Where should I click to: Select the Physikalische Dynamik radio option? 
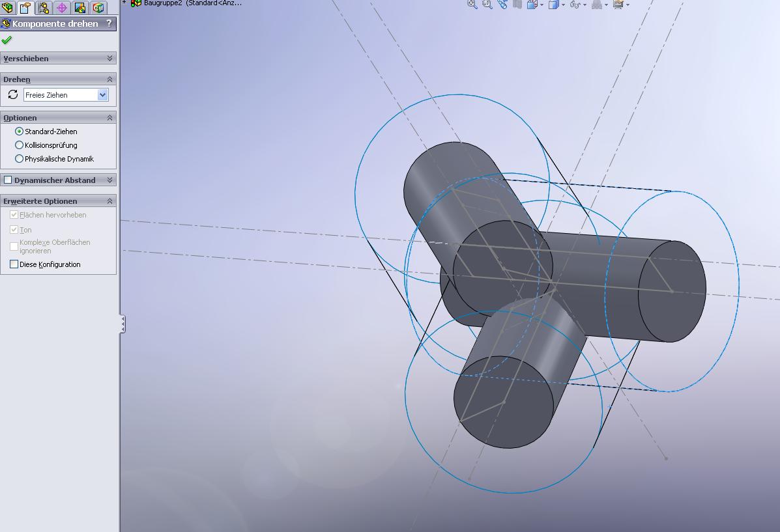point(20,159)
